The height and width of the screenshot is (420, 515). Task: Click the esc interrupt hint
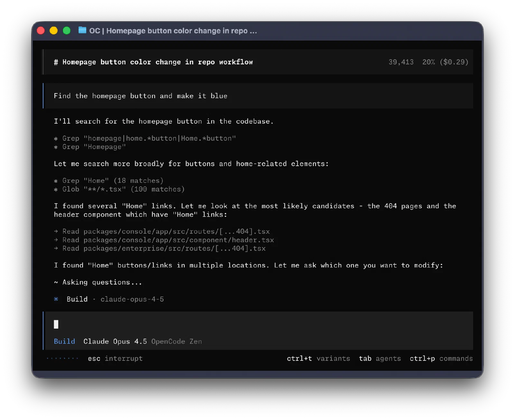[115, 358]
